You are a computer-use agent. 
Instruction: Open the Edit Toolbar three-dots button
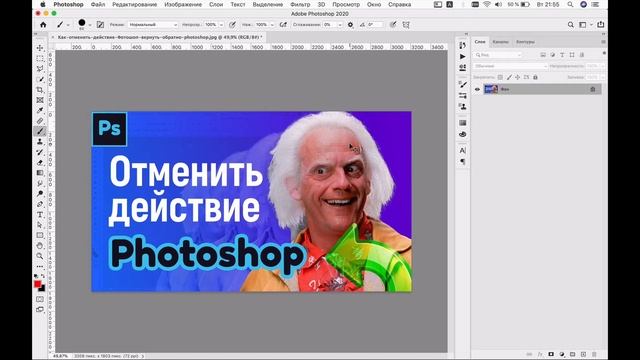pyautogui.click(x=40, y=267)
